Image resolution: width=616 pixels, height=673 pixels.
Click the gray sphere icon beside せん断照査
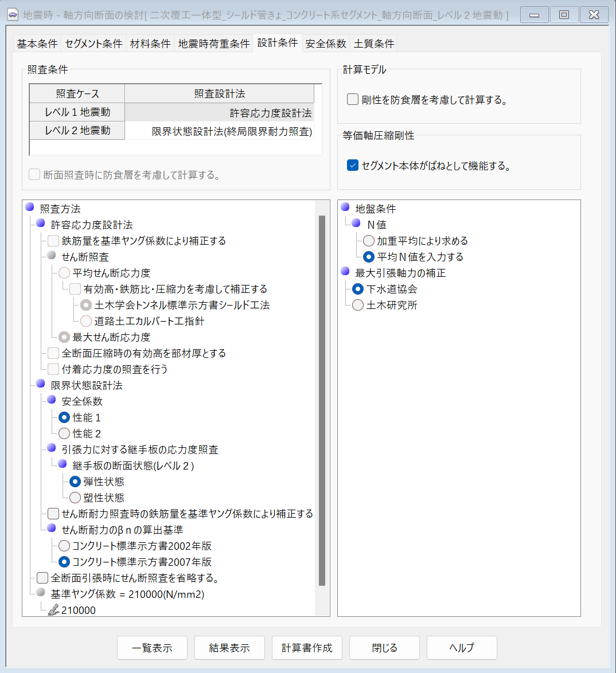(52, 256)
